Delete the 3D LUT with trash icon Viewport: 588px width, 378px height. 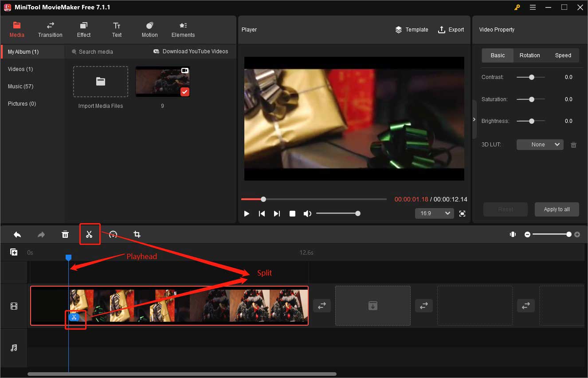tap(573, 145)
